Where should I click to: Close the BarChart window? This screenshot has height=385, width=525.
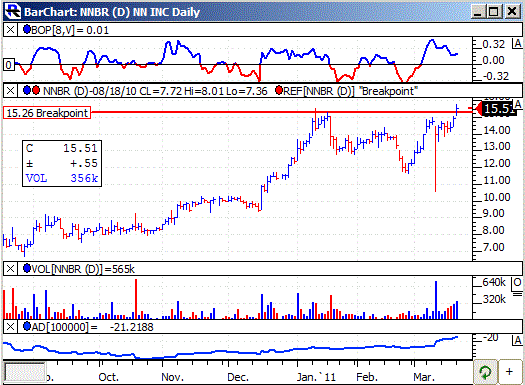click(x=512, y=11)
